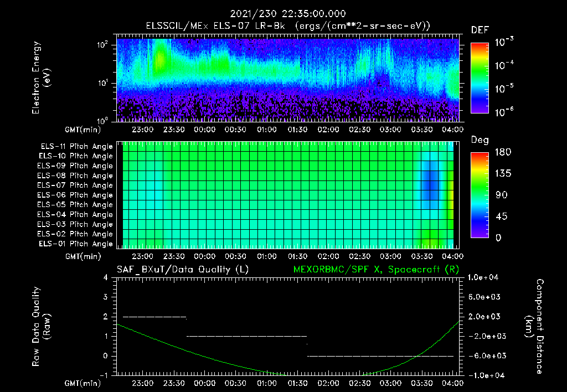Click the dashed data quality segment at level 2
Viewport: 567px width, 392px height.
point(155,317)
